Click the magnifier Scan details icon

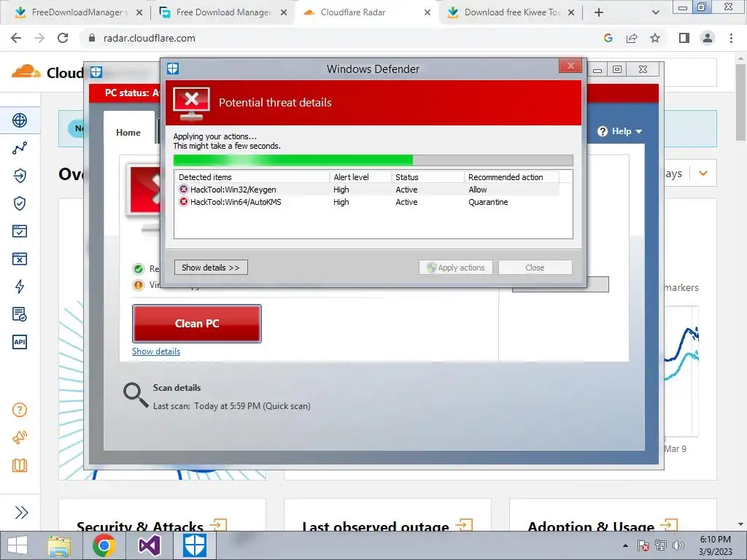[136, 395]
